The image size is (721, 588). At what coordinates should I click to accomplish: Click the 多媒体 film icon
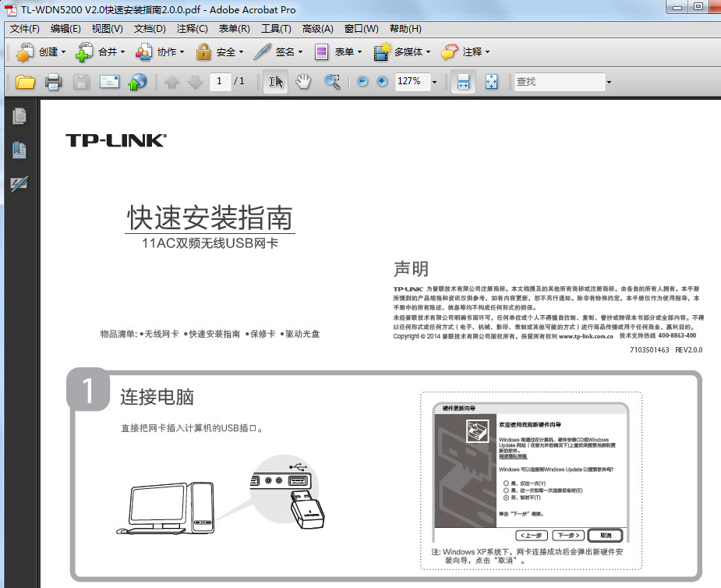pos(382,52)
